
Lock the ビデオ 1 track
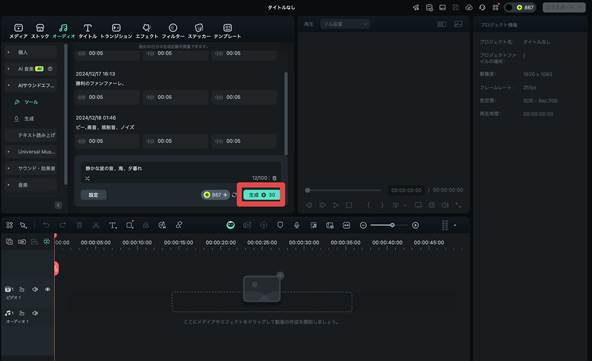(x=22, y=289)
